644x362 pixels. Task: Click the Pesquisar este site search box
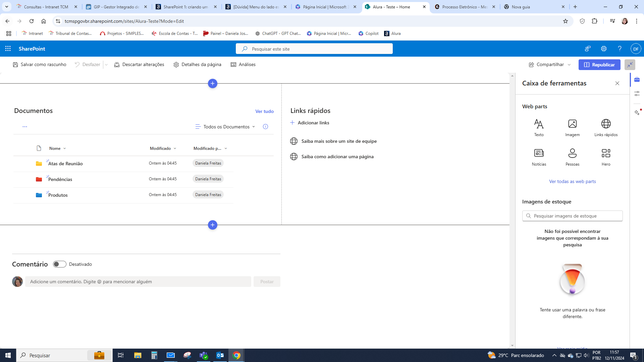(x=314, y=49)
